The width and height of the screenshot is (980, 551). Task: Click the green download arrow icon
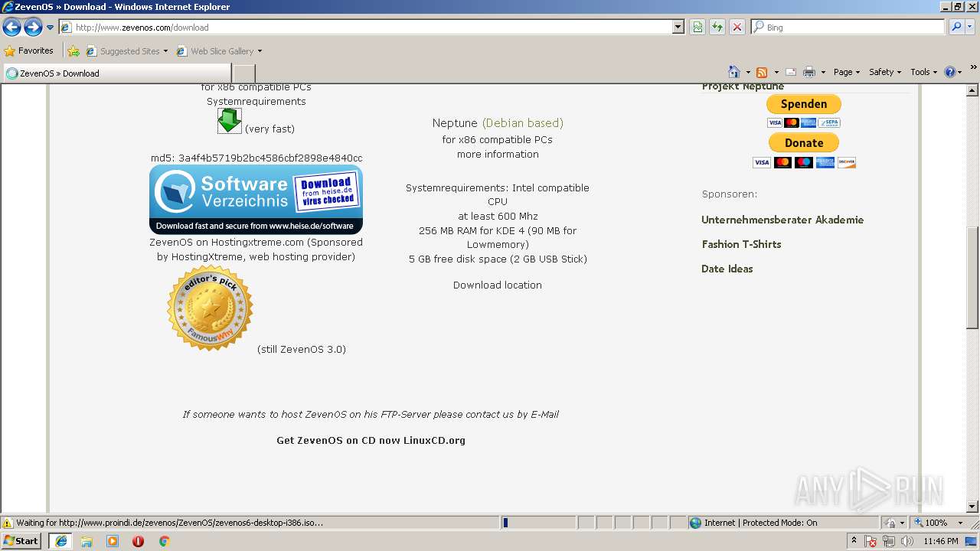point(229,121)
